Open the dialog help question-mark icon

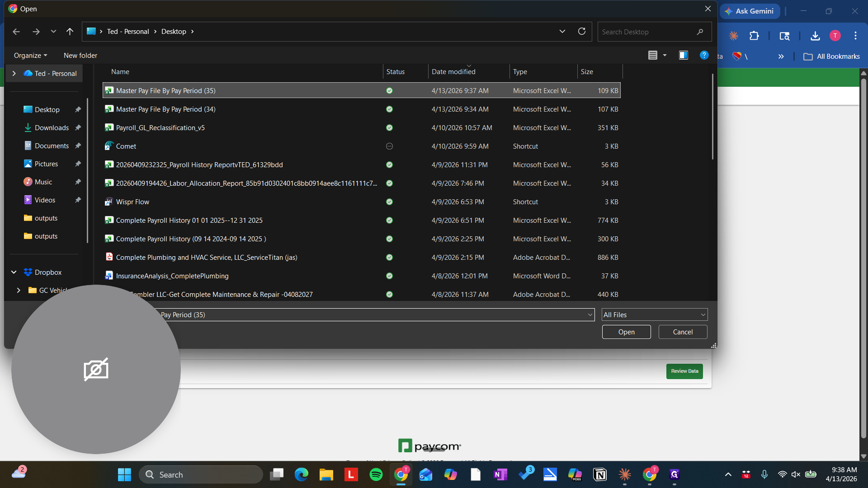point(704,55)
